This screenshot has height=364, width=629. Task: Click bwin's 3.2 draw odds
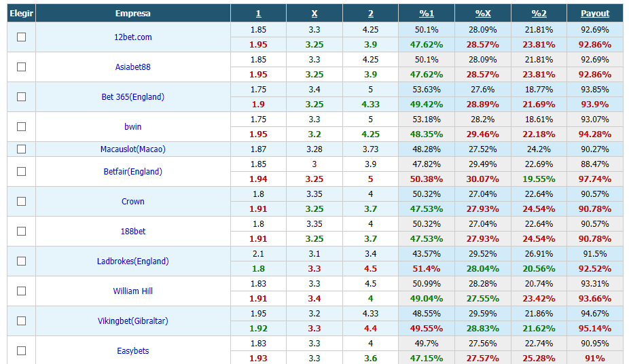coord(314,134)
